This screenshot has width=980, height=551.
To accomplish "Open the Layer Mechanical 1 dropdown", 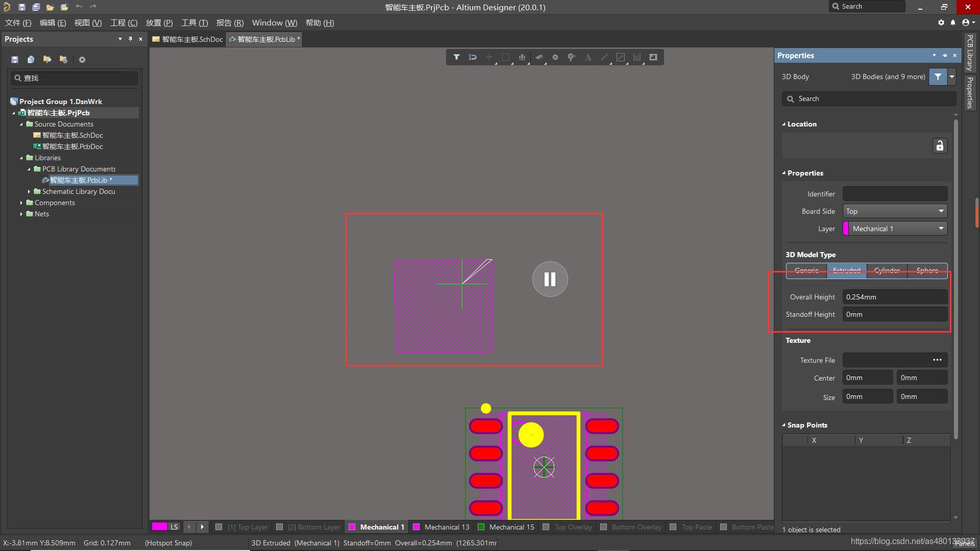I will (895, 229).
